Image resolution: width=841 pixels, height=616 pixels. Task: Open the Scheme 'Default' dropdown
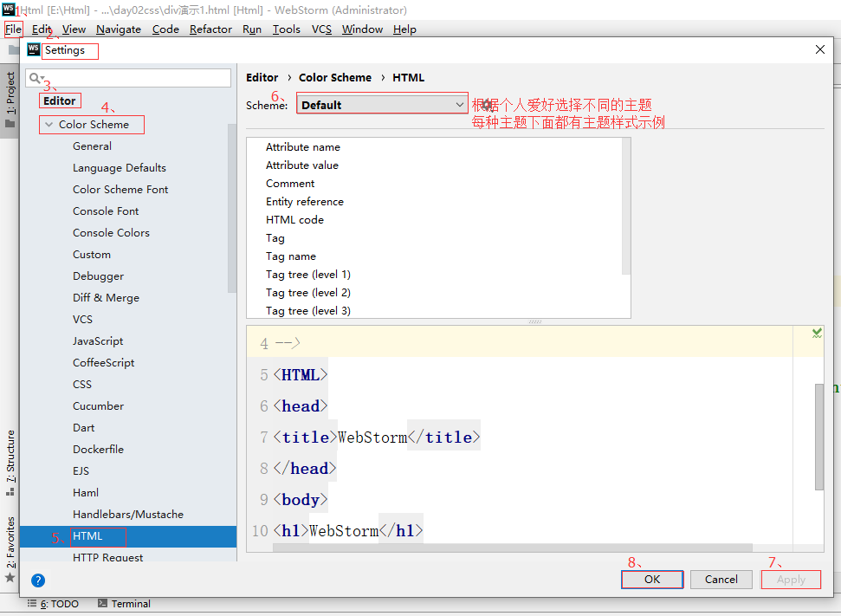(381, 103)
